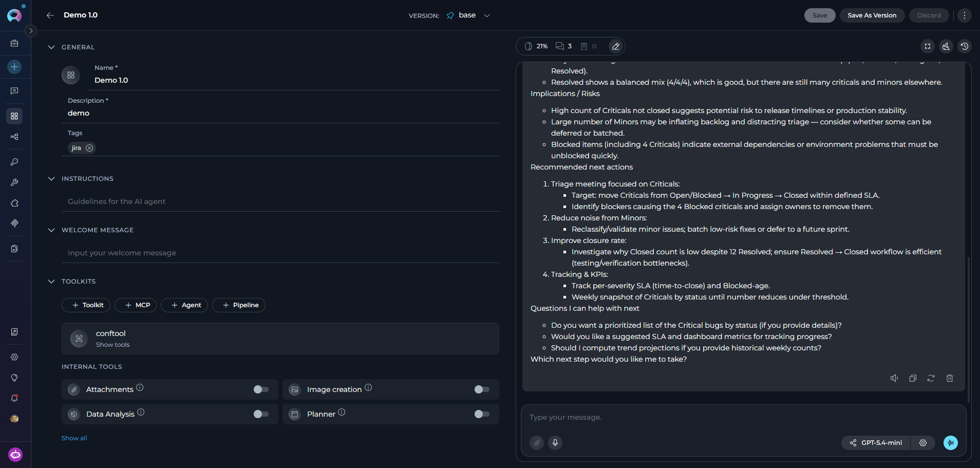Delete the response with the trash icon
Screen dimensions: 980x468
tap(950, 378)
